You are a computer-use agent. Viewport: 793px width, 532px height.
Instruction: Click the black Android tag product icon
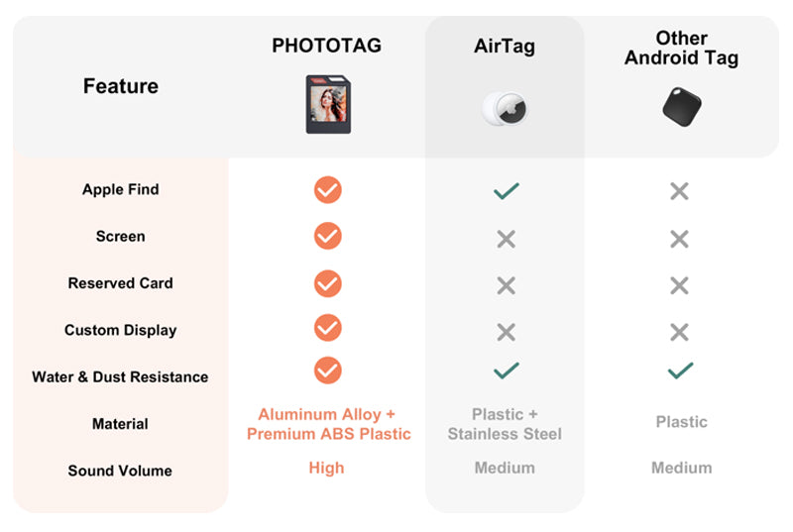(x=681, y=106)
